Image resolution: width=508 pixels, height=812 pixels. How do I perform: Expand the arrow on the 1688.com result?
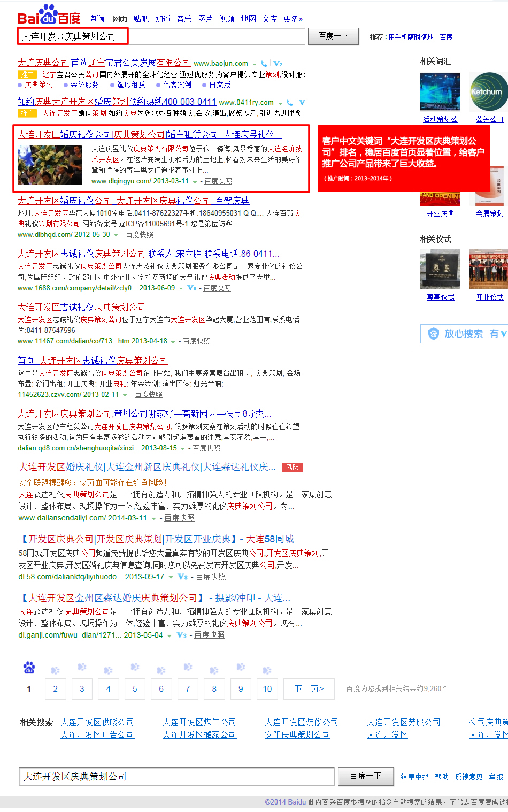pos(181,289)
